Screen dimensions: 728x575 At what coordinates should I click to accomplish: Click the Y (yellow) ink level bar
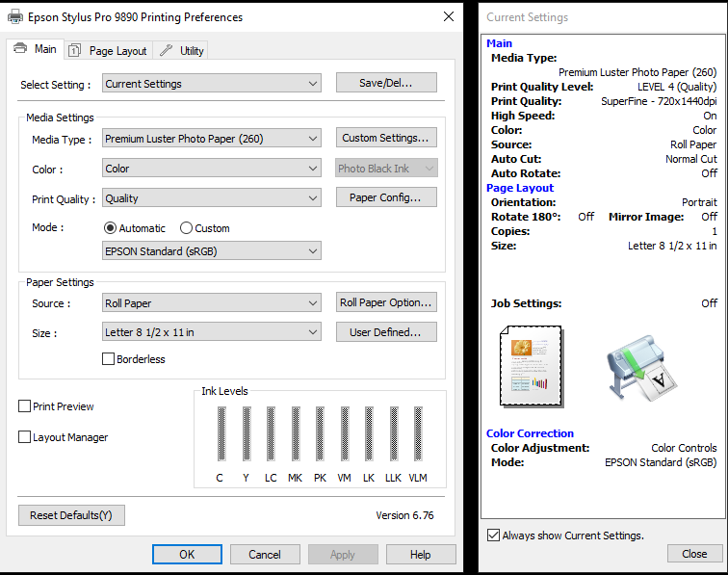(247, 433)
